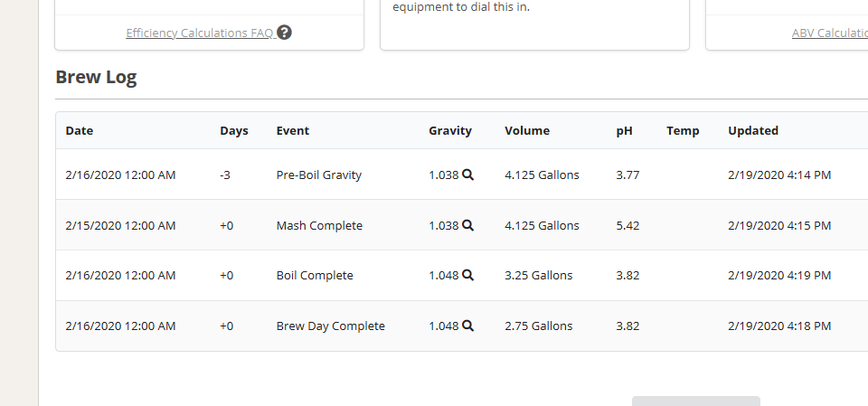This screenshot has width=868, height=406.
Task: Click the Event column header
Action: 293,130
